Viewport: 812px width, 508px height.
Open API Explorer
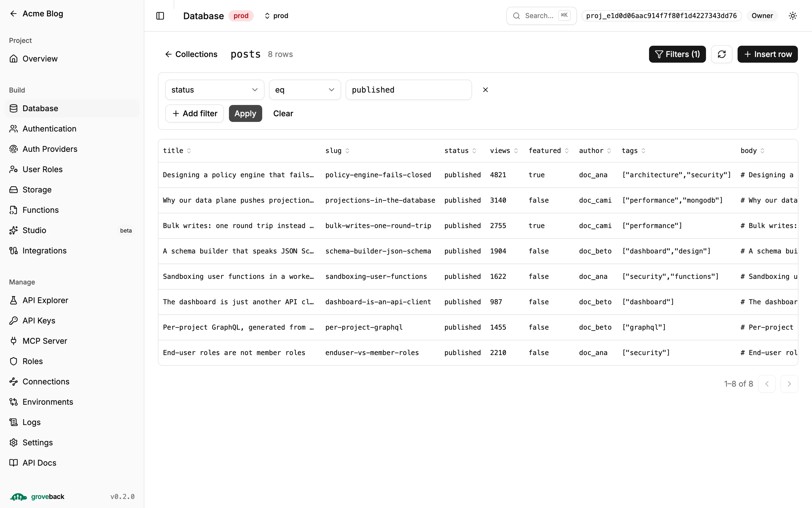tap(72, 300)
